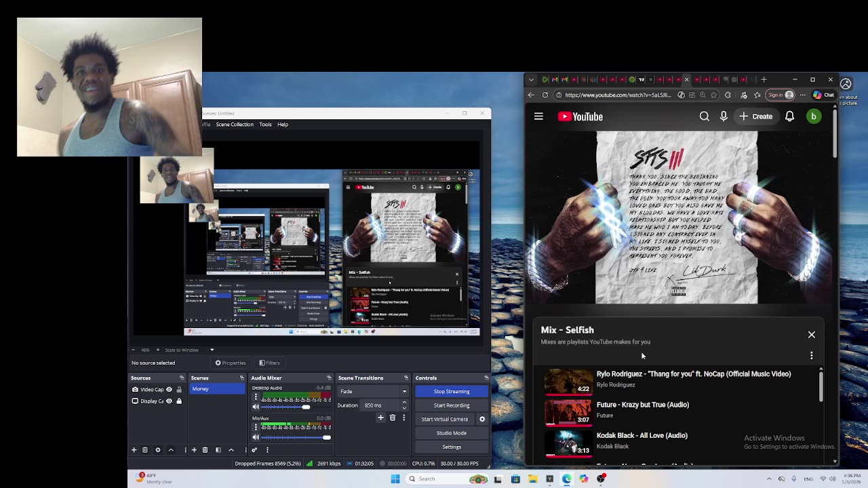Screen dimensions: 868x488
Task: Toggle visibility of Video Capture source
Action: [x=169, y=390]
